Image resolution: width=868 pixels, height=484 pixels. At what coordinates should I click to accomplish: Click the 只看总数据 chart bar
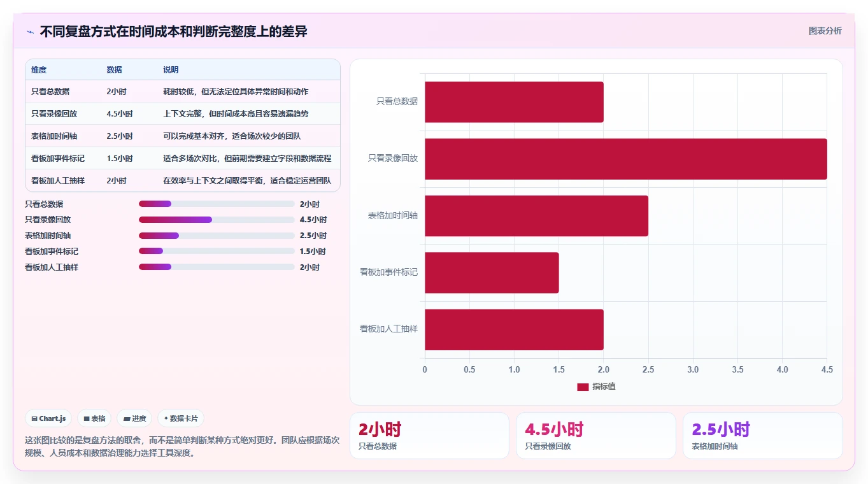click(514, 102)
